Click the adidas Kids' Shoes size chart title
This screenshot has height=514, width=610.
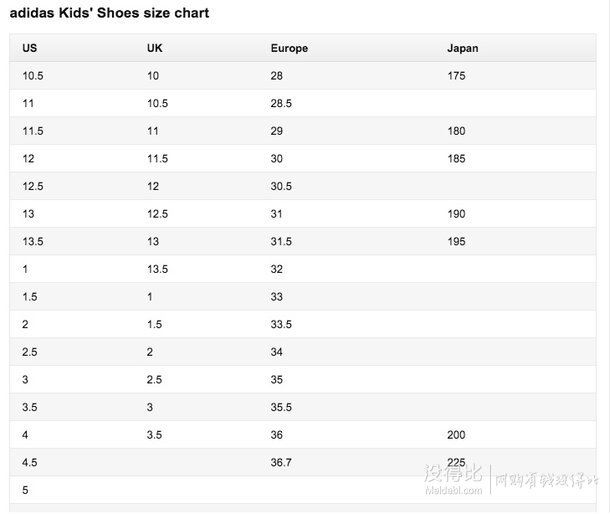(x=109, y=13)
